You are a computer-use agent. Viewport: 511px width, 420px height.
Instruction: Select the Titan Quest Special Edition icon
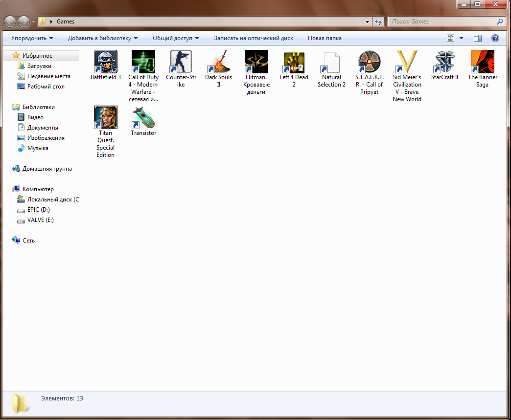[x=106, y=117]
